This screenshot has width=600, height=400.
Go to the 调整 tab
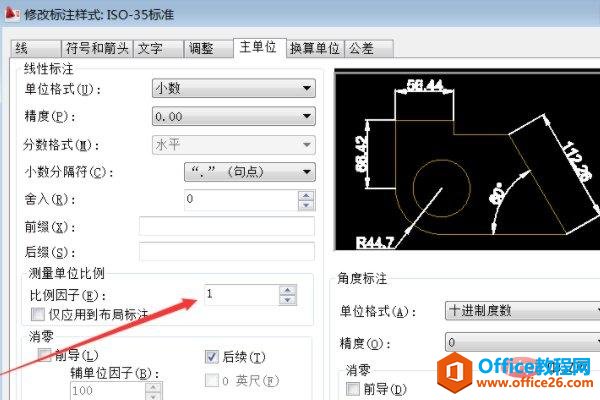click(x=209, y=49)
